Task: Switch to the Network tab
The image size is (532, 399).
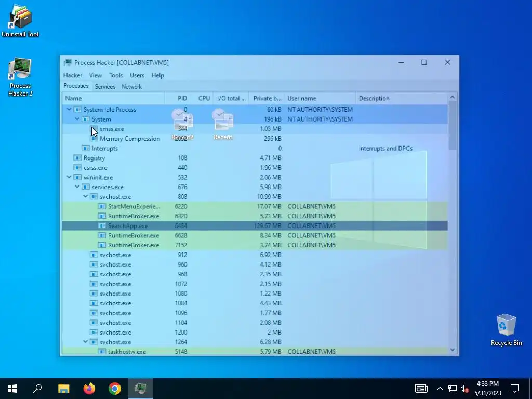Action: point(131,87)
